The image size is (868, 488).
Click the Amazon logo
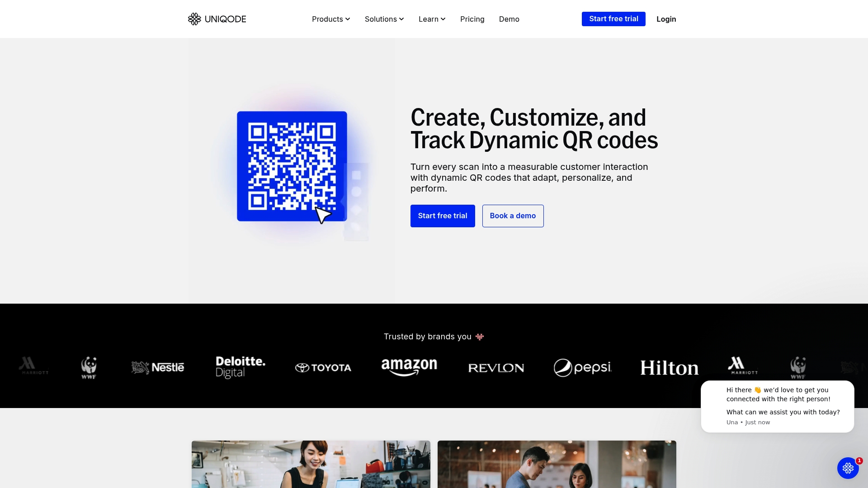[x=409, y=367]
